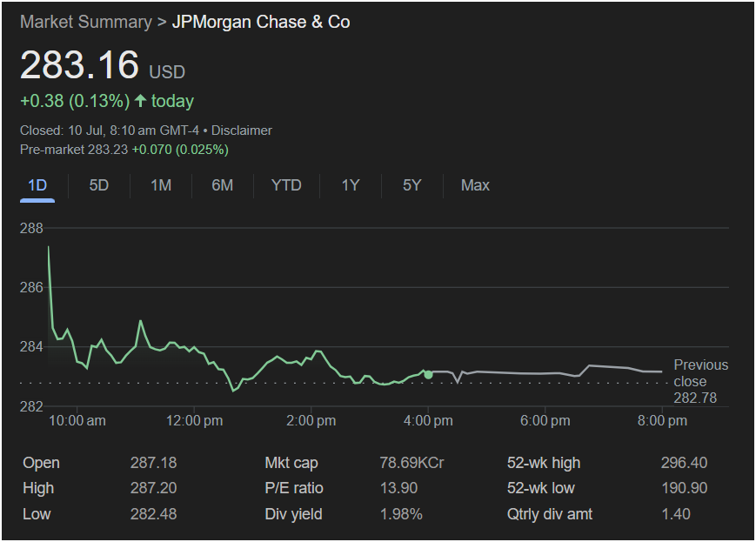The height and width of the screenshot is (542, 756).
Task: Select the Open value 287.18
Action: (153, 463)
